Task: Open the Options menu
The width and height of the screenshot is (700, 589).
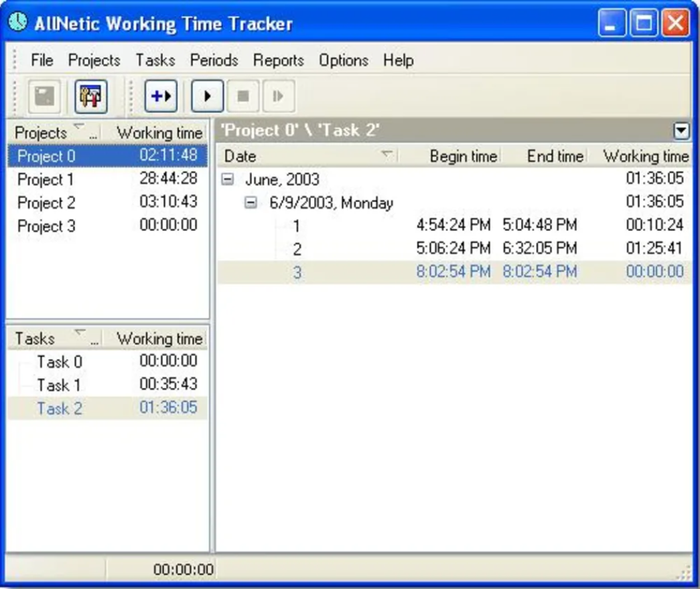Action: pos(344,60)
